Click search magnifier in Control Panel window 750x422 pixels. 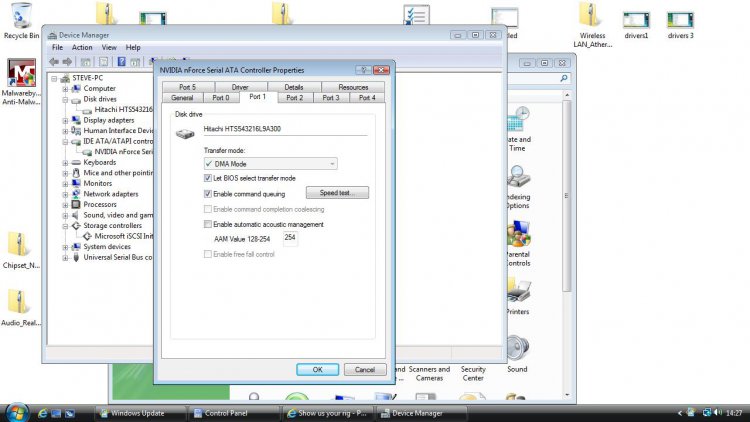[564, 78]
